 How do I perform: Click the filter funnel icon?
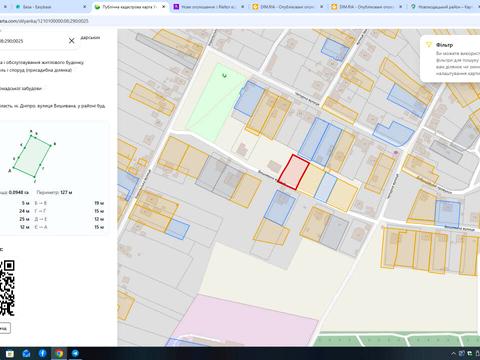(x=429, y=45)
